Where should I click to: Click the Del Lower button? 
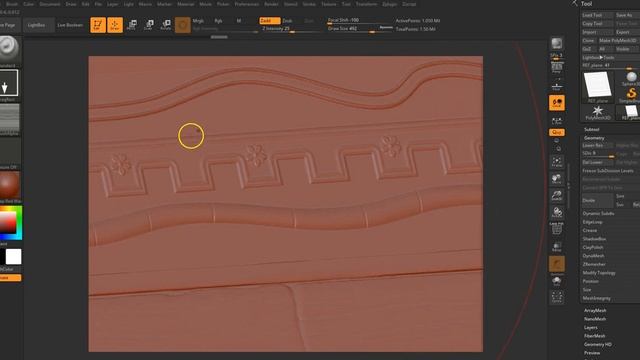coord(597,162)
